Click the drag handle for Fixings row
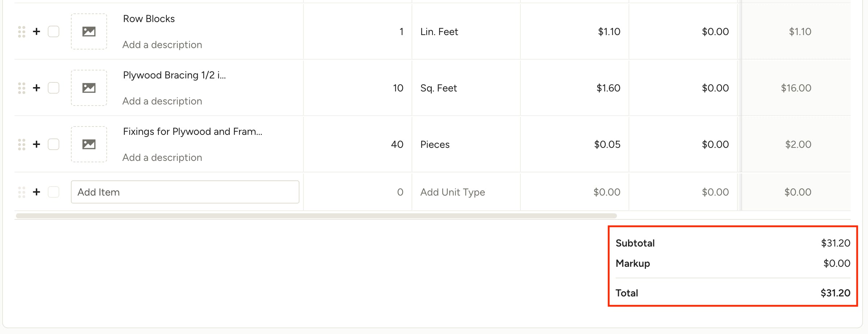This screenshot has width=868, height=334. [22, 145]
